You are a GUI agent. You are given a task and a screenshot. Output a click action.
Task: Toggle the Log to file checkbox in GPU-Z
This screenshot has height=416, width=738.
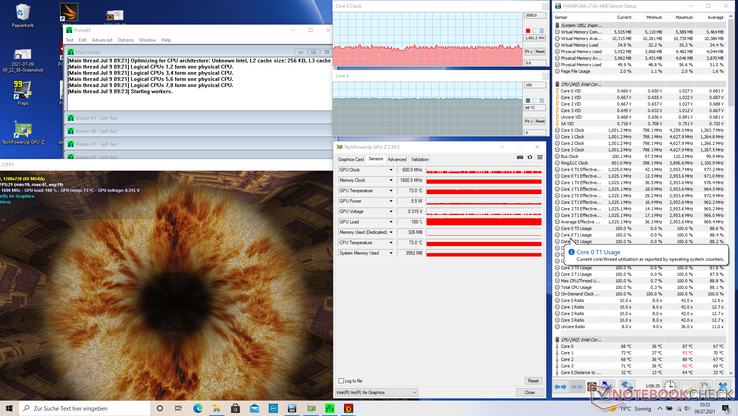point(341,381)
